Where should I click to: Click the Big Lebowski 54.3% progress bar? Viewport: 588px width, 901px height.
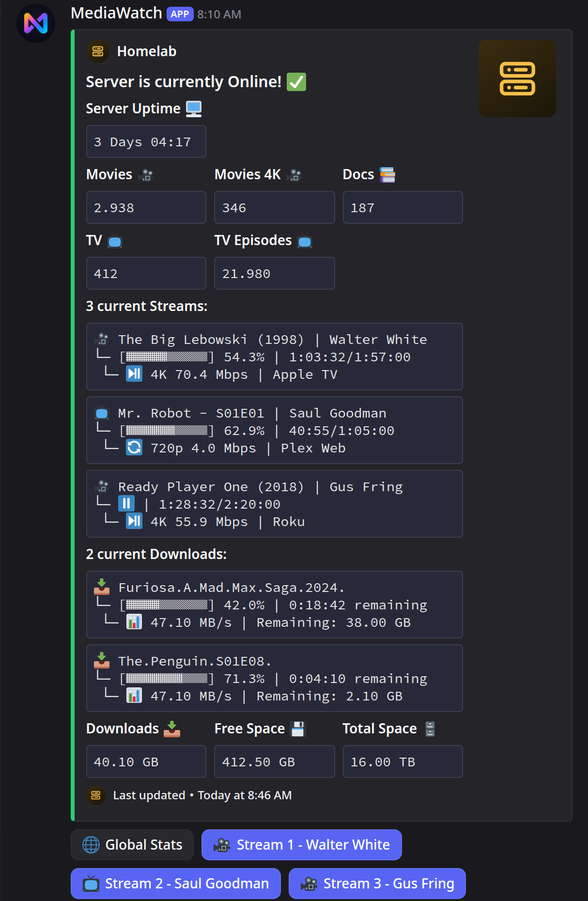pos(167,357)
